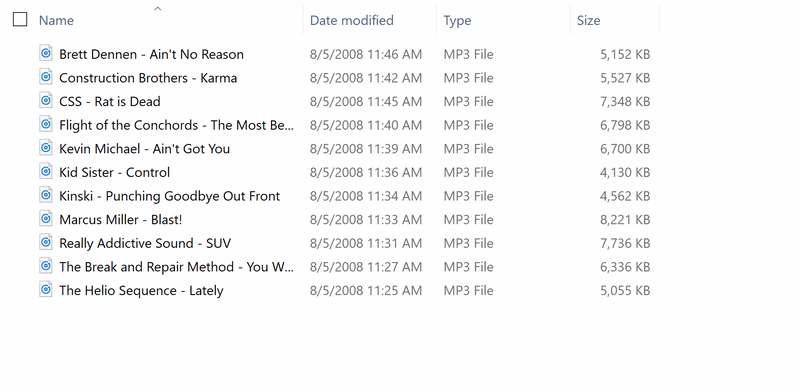Click the Construction Brothers - Karma file icon

(x=46, y=77)
